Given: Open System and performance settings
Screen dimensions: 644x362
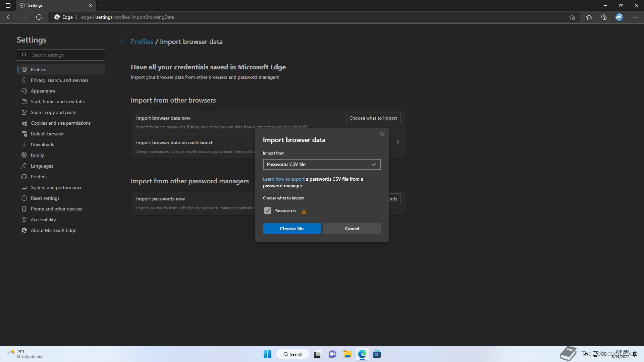Looking at the screenshot, I should [61, 187].
